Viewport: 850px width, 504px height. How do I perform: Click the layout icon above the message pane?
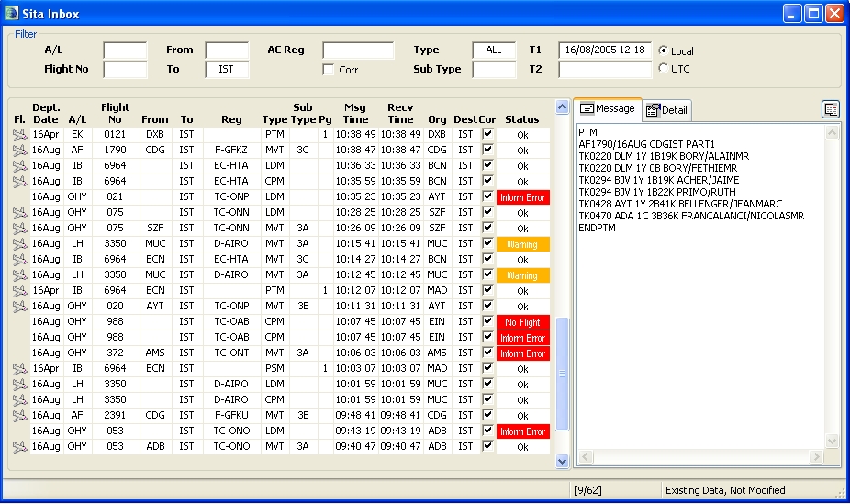click(x=830, y=109)
